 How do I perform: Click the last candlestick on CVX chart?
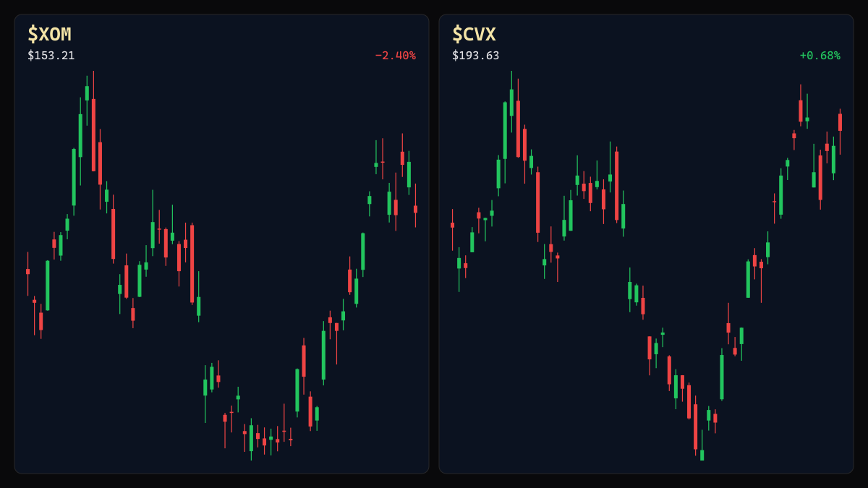[840, 123]
